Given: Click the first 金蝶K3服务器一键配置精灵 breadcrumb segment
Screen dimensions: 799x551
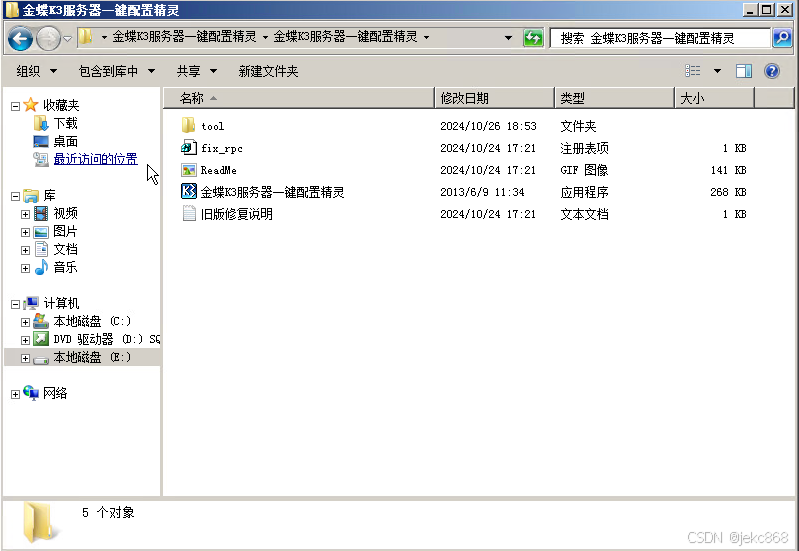Looking at the screenshot, I should tap(184, 37).
